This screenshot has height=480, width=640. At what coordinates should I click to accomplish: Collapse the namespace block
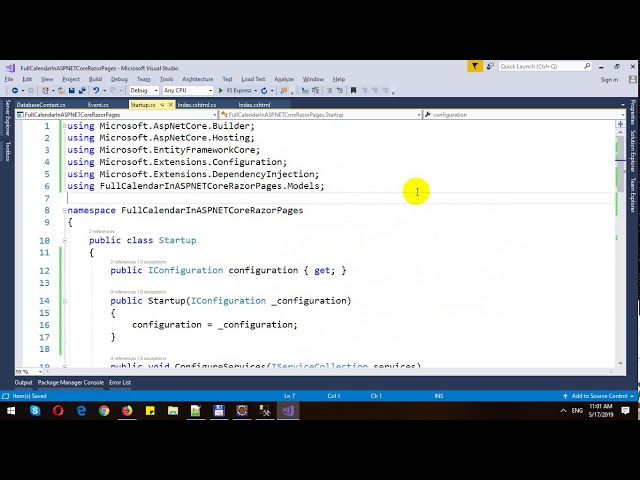pos(64,211)
